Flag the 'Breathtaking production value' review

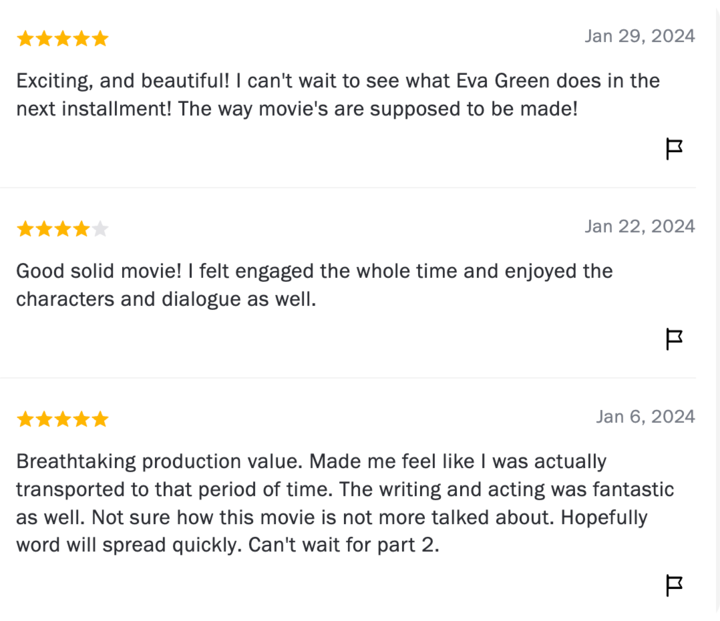point(674,586)
